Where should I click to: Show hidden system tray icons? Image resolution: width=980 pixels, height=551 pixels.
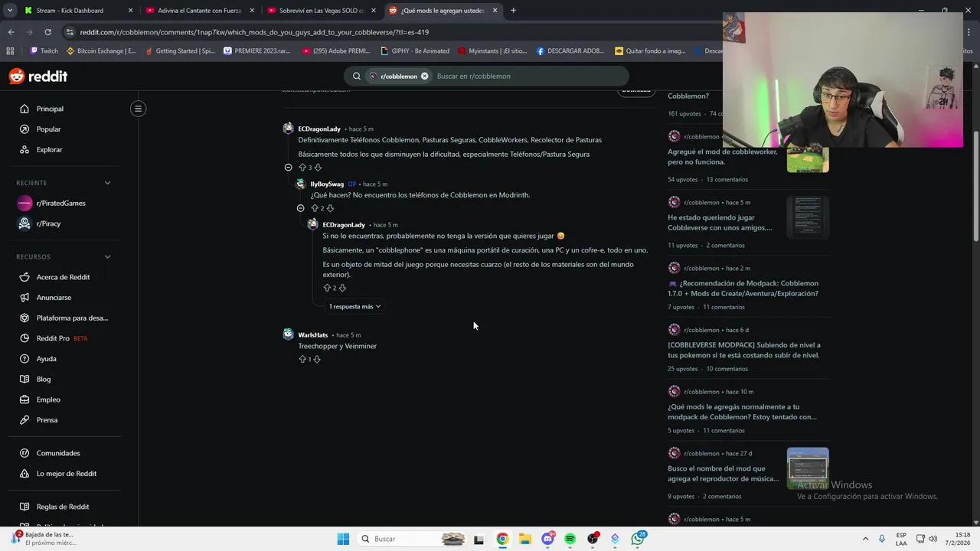pos(865,539)
